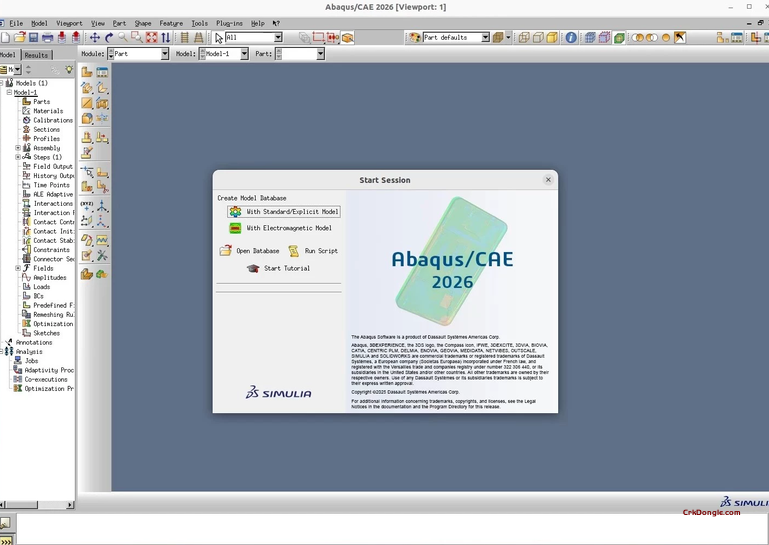Select BCs in the model tree

[38, 296]
